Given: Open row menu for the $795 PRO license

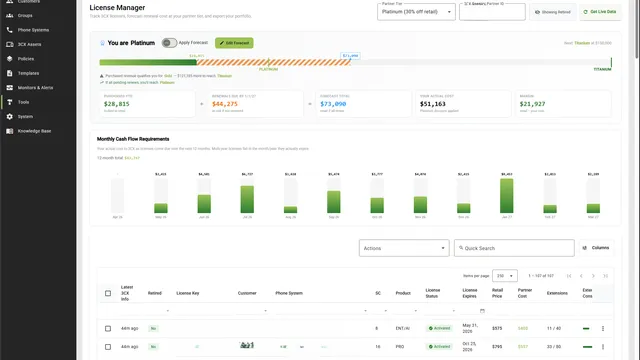Looking at the screenshot, I should point(603,347).
